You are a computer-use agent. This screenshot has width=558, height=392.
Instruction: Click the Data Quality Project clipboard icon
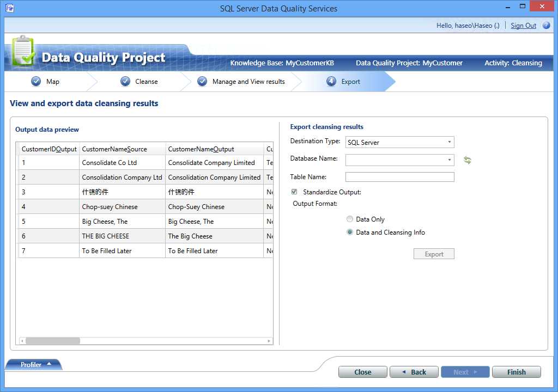[23, 51]
